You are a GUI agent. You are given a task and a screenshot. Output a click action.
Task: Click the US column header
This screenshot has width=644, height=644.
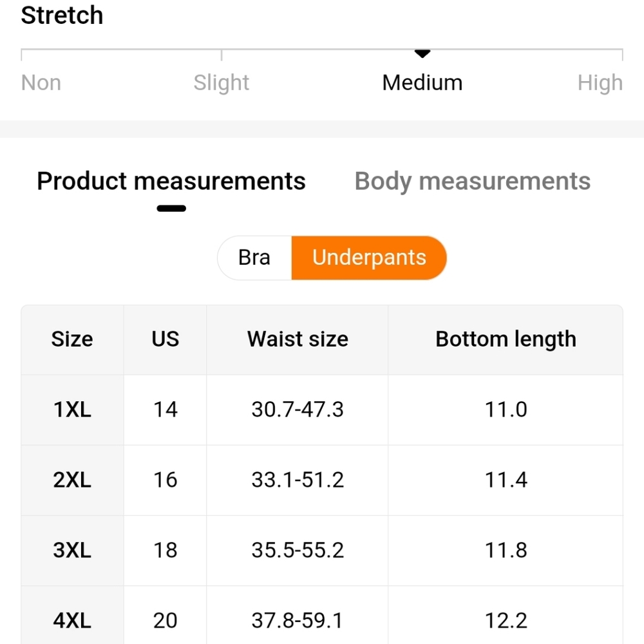click(165, 339)
